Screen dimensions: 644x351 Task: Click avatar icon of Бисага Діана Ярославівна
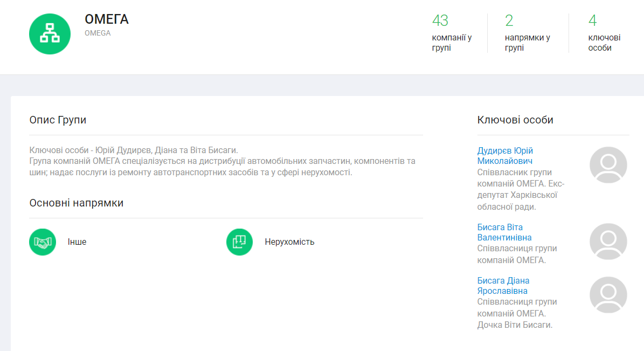pos(608,295)
